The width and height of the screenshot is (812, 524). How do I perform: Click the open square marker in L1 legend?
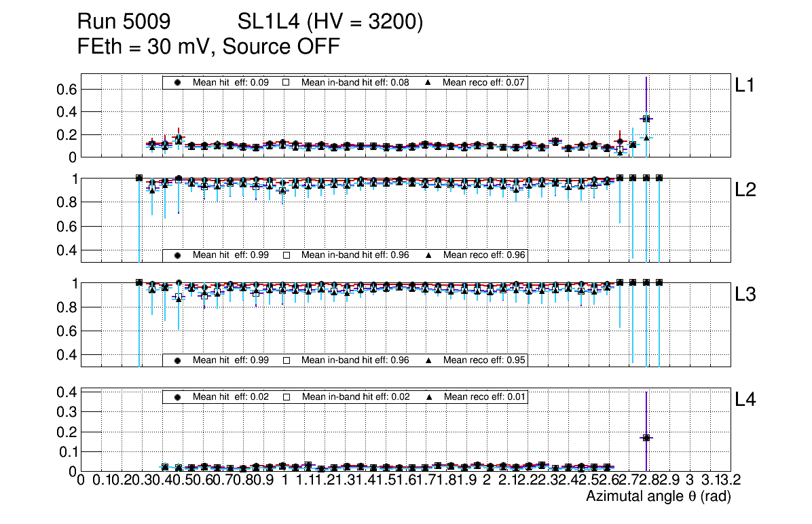(287, 82)
